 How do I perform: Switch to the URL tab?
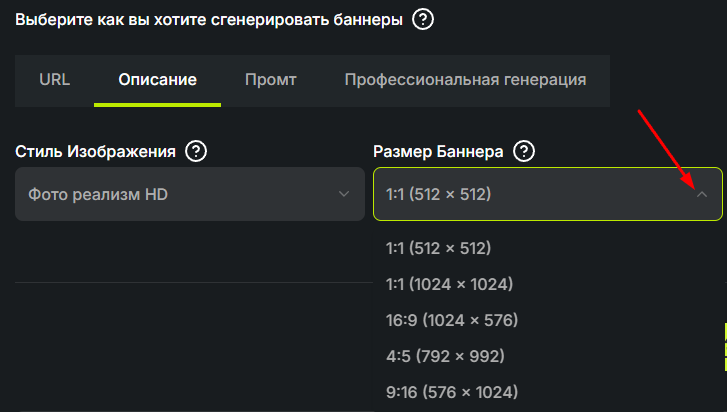(x=55, y=80)
